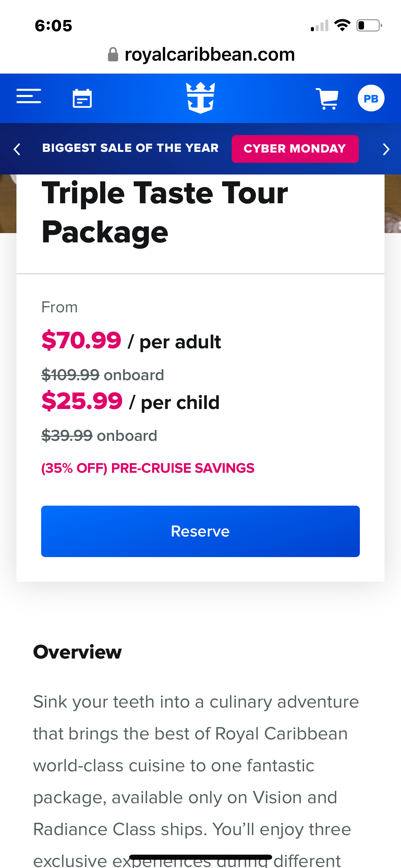Image resolution: width=401 pixels, height=868 pixels.
Task: Tap the Wi-Fi status icon
Action: (342, 25)
